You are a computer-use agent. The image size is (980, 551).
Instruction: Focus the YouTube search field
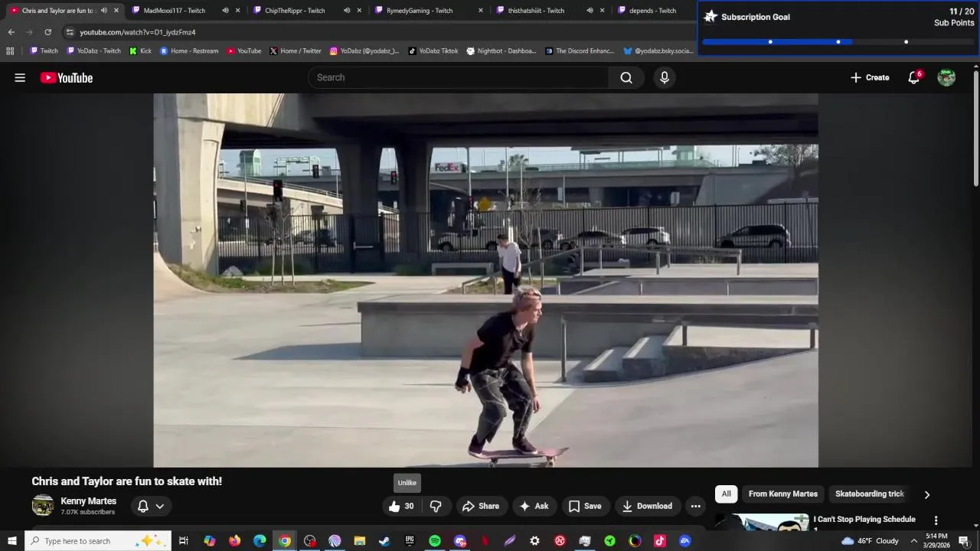(x=459, y=77)
